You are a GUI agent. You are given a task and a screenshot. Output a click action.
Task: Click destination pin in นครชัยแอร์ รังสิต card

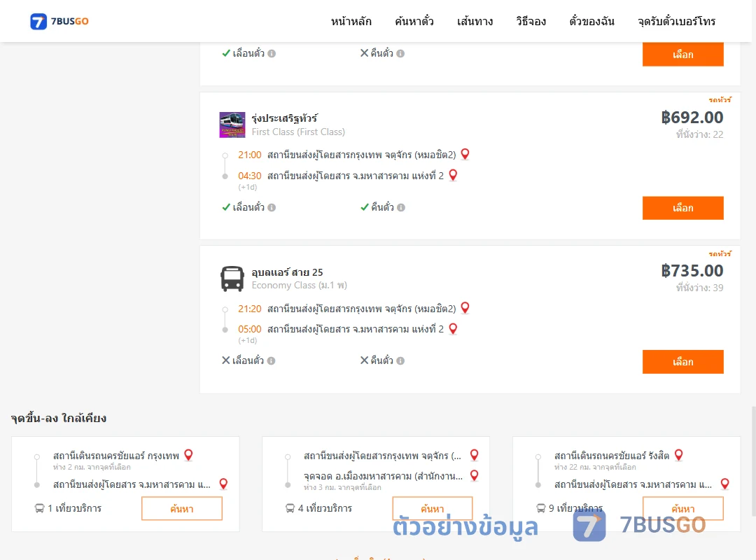click(x=724, y=484)
